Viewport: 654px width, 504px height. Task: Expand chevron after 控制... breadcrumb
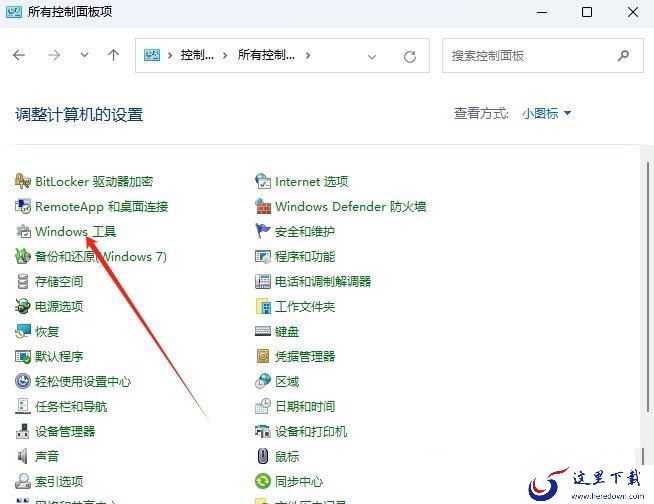click(x=225, y=55)
